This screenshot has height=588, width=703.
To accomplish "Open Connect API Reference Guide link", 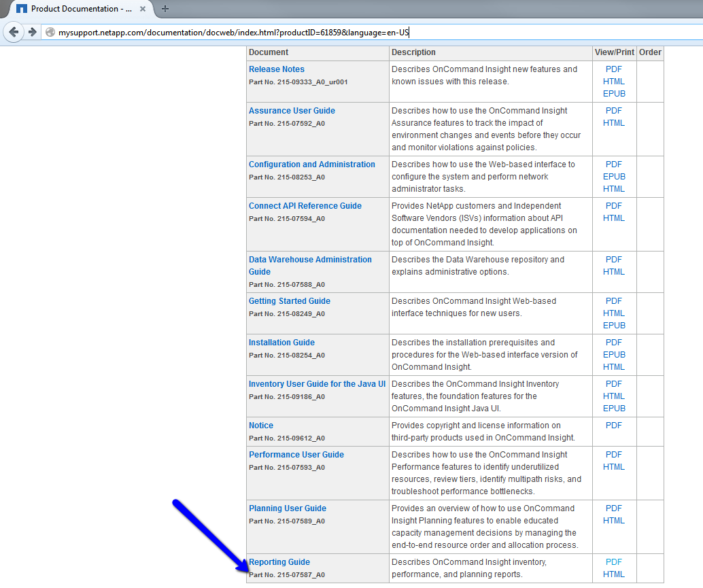I will 305,206.
